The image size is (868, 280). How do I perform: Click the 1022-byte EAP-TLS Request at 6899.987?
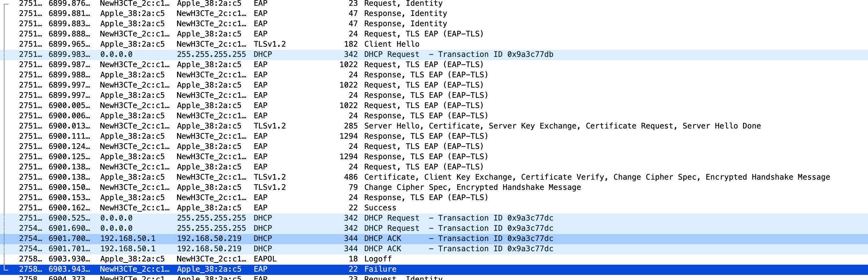pos(423,65)
